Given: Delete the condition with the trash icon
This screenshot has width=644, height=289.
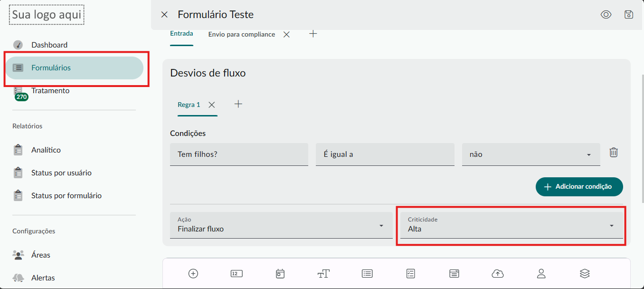Looking at the screenshot, I should click(x=614, y=153).
